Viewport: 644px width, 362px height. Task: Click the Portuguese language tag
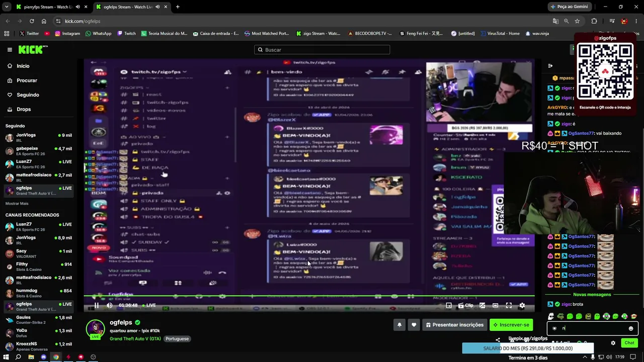(177, 339)
